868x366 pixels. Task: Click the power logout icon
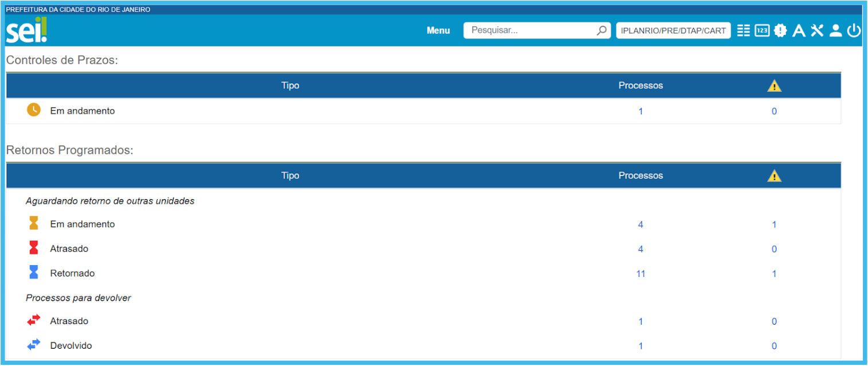pyautogui.click(x=854, y=31)
